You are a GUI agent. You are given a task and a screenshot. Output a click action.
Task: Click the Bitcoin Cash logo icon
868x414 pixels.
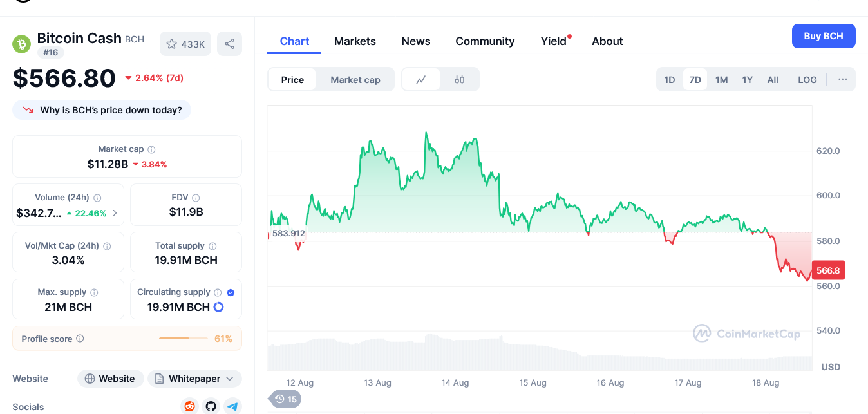(22, 44)
